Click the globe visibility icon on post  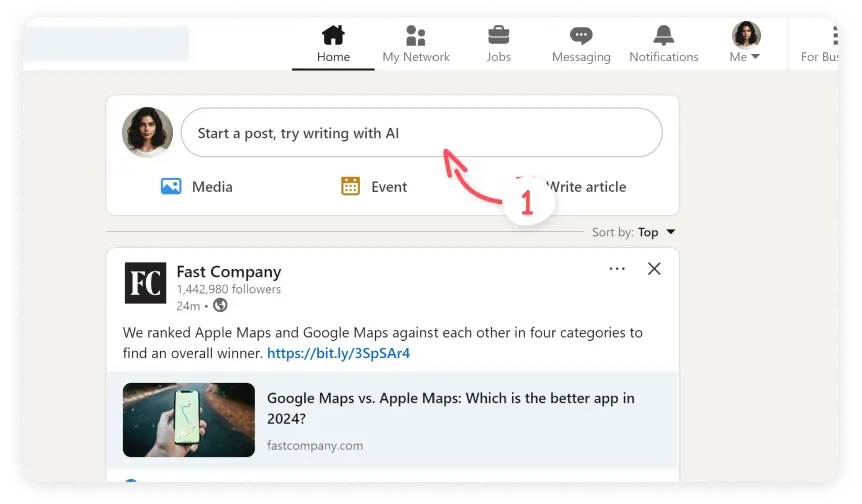point(220,305)
